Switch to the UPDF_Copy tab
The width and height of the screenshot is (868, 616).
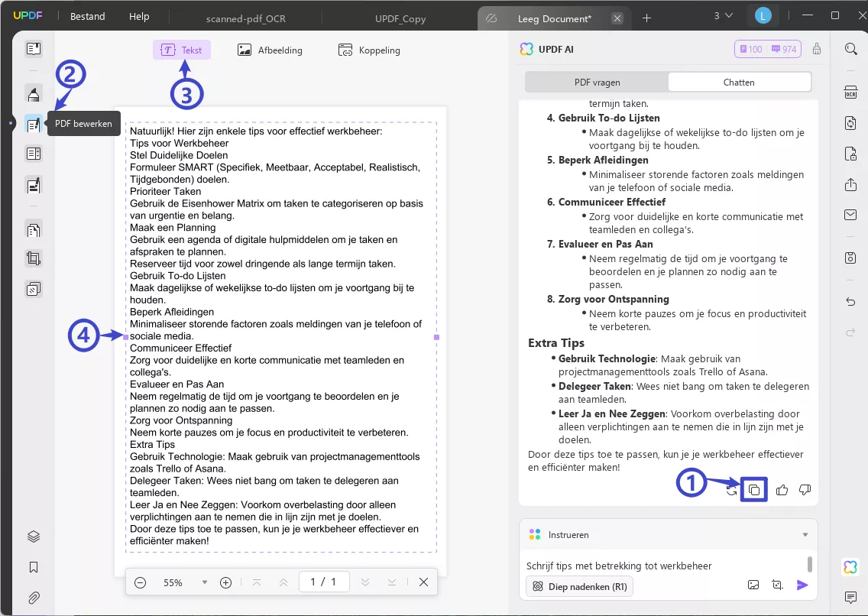click(400, 19)
